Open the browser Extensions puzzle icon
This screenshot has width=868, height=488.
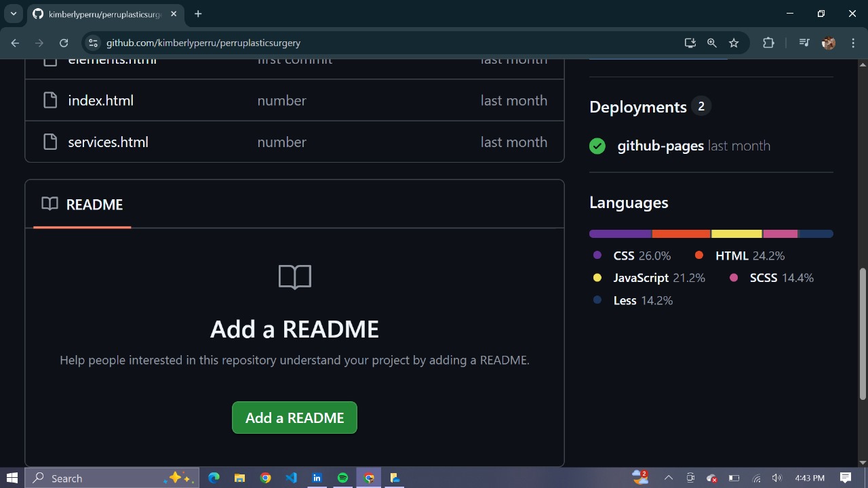click(x=768, y=43)
